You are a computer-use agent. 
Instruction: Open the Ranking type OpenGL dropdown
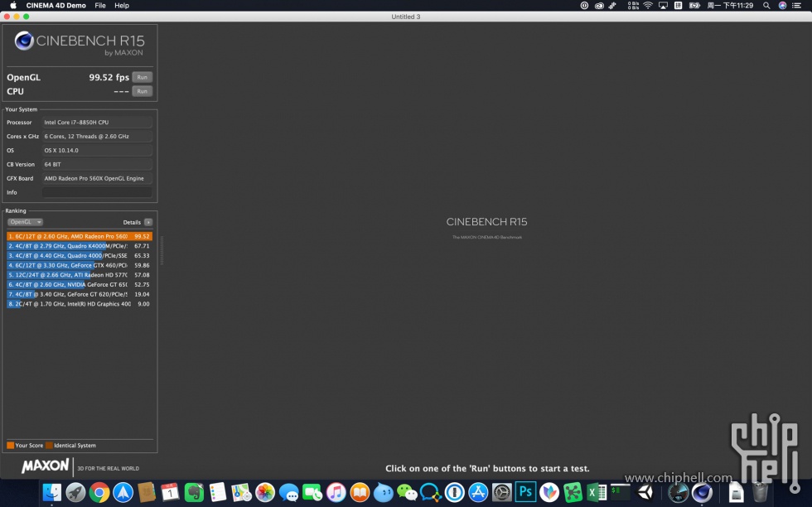tap(25, 222)
